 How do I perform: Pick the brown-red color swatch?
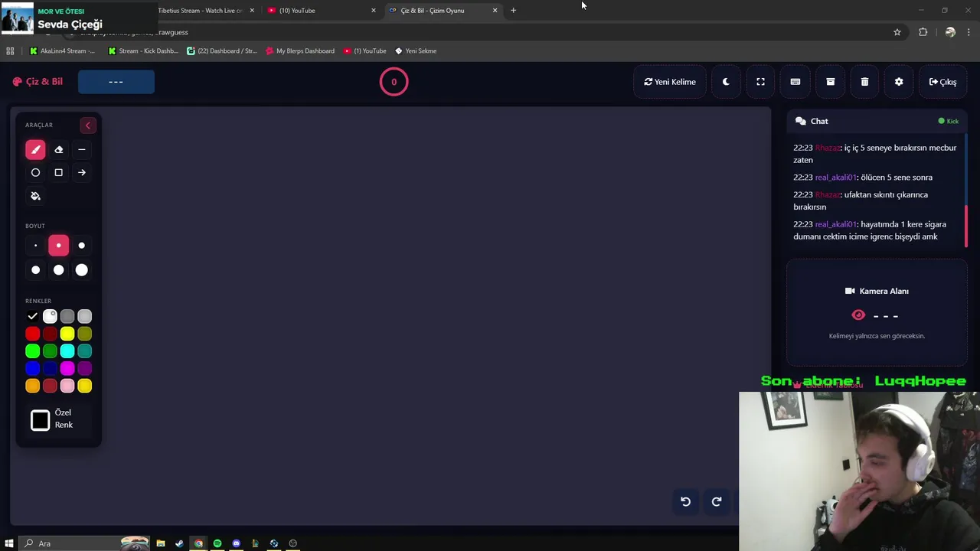pos(50,386)
